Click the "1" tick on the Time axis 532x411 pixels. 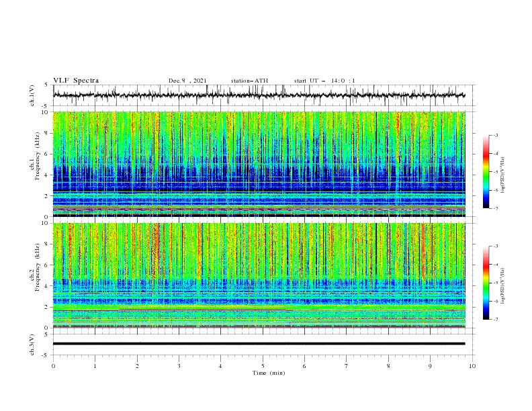coord(95,366)
